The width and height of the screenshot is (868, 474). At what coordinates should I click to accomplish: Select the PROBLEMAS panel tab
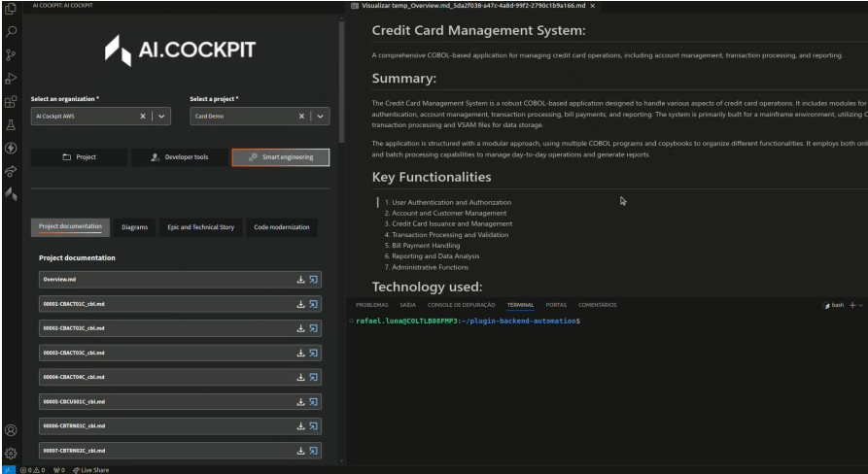[x=370, y=304]
